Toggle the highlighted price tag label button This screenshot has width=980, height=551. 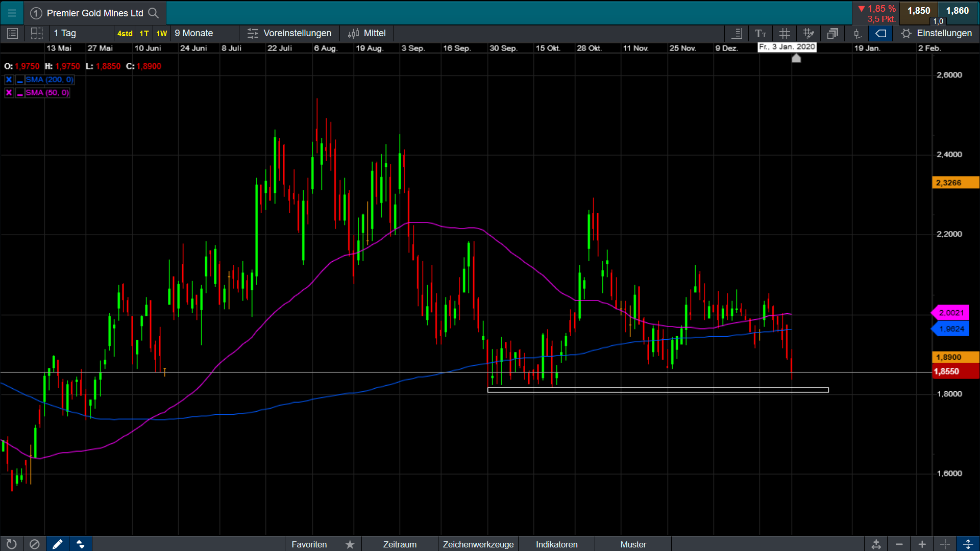[x=880, y=34]
